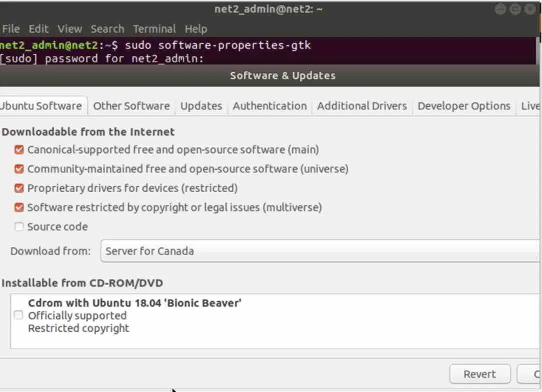Image resolution: width=542 pixels, height=392 pixels.
Task: Enable Cdrom with Ubuntu 18.04 source
Action: 18,315
